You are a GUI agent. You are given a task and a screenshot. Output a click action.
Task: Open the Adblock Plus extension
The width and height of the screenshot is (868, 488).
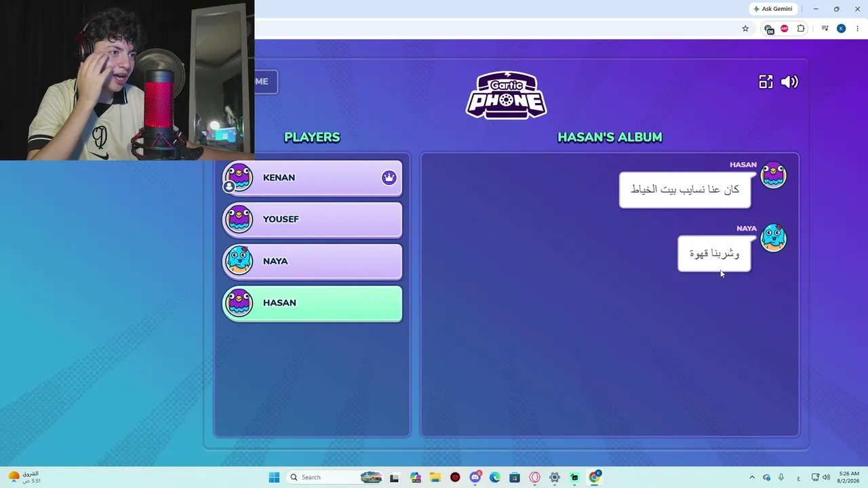pyautogui.click(x=785, y=28)
